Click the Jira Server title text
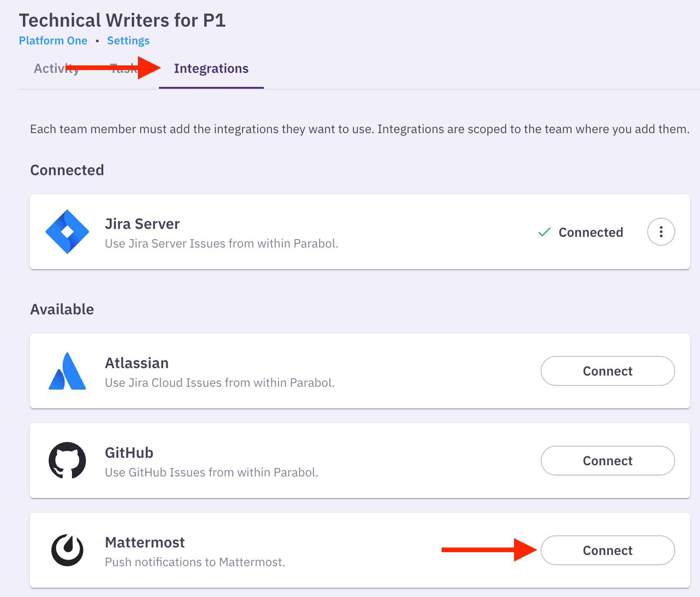 tap(143, 224)
